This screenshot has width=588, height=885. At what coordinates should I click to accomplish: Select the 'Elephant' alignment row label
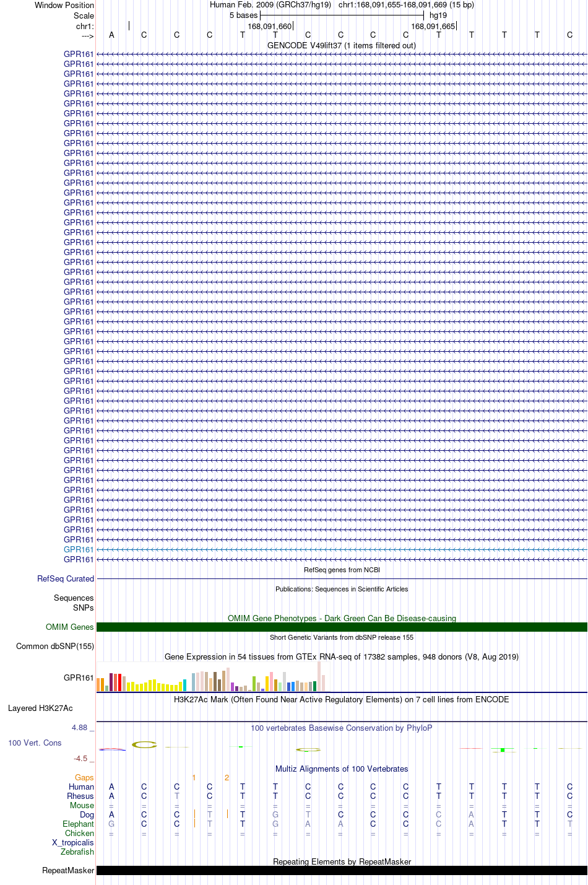(x=78, y=824)
